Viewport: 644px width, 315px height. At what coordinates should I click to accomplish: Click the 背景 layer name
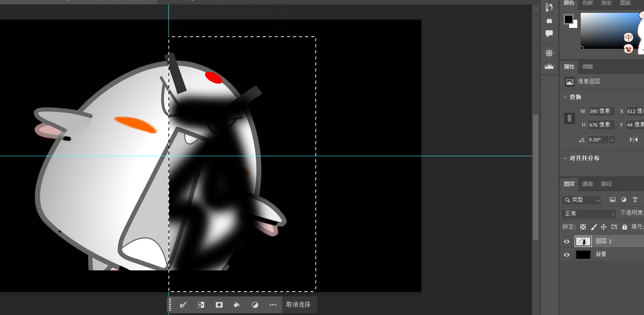601,254
